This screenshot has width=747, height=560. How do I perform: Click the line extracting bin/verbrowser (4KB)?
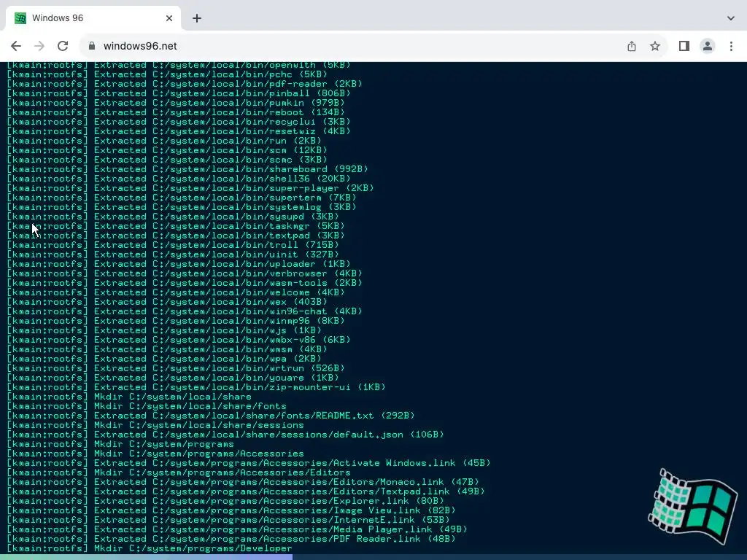click(x=185, y=273)
